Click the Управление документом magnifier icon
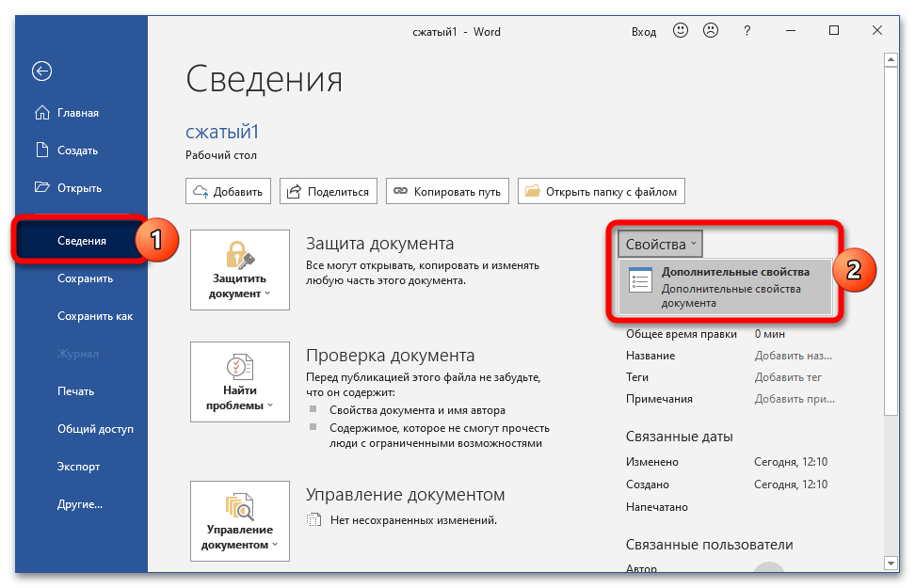 tap(240, 506)
